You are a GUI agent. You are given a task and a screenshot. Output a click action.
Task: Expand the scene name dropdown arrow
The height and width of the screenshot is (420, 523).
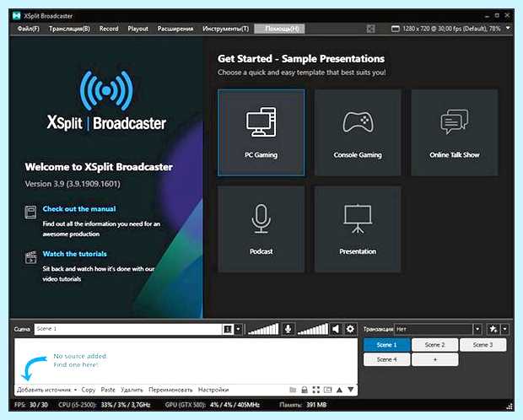[238, 330]
